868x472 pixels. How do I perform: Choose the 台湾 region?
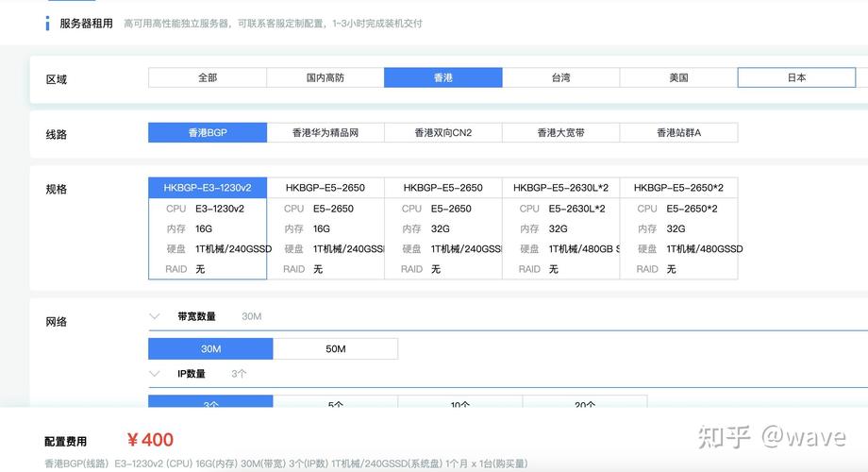560,77
